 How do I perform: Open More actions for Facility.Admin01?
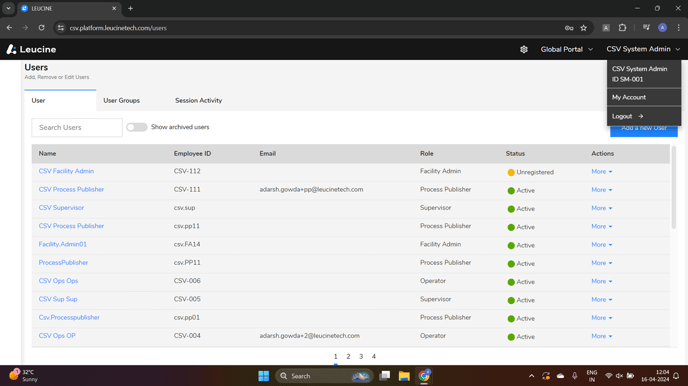[x=602, y=245]
